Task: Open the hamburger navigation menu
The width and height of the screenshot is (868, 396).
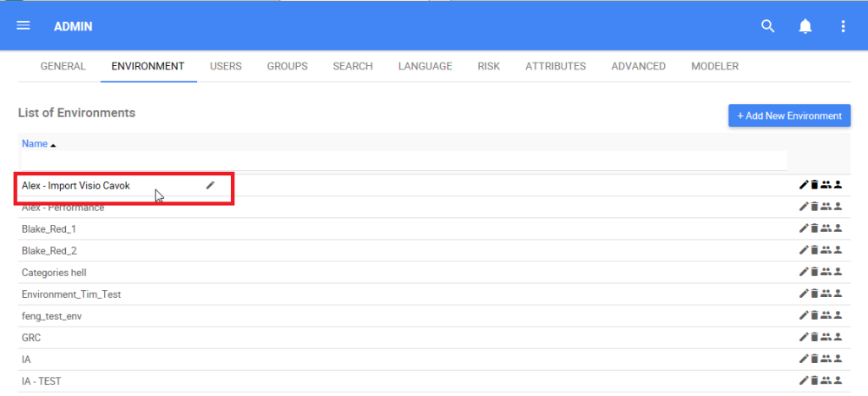Action: coord(23,26)
